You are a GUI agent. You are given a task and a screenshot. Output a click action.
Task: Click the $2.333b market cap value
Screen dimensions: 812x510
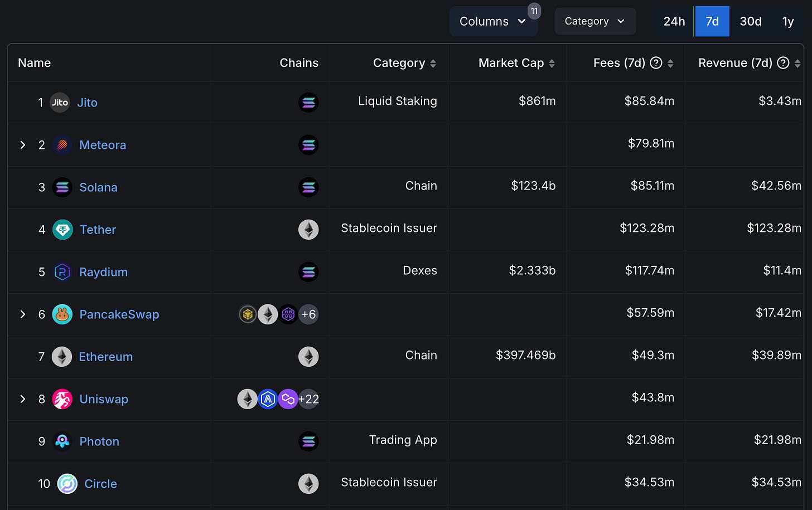[532, 270]
